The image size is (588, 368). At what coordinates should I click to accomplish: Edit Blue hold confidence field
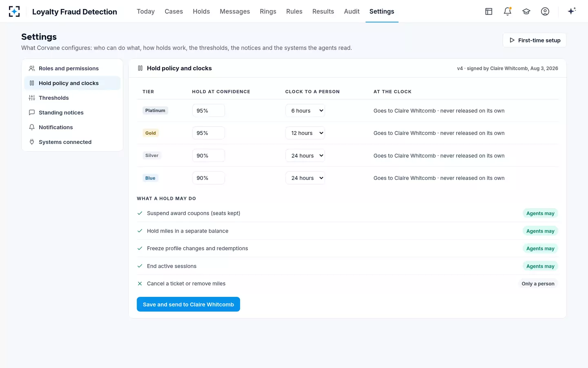208,178
